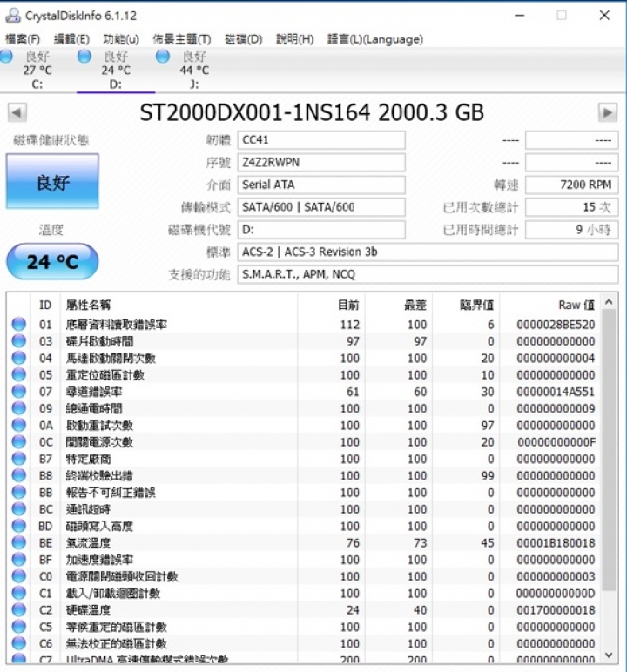The height and width of the screenshot is (672, 627).
Task: Click the standard field ACS-2 | ACS-3 Revision 3b
Action: click(428, 252)
